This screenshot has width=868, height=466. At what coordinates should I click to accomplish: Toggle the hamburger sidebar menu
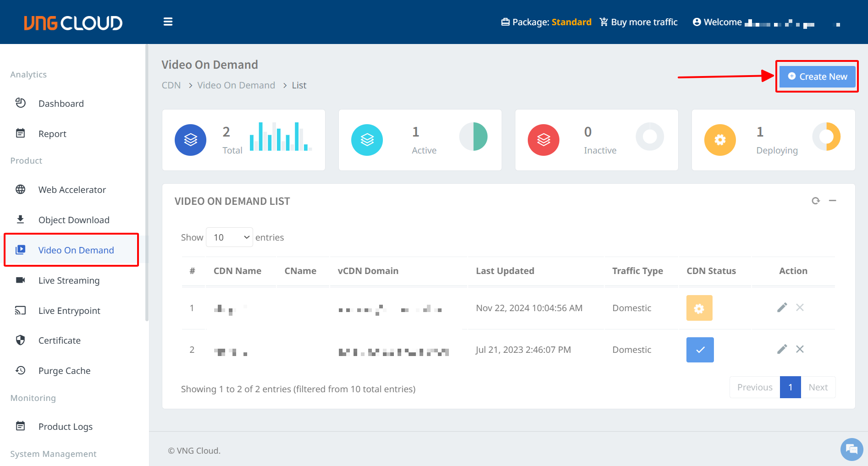[168, 22]
